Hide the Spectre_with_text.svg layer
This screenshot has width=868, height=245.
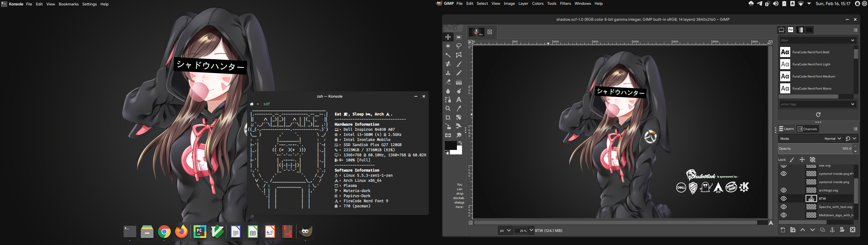784,207
